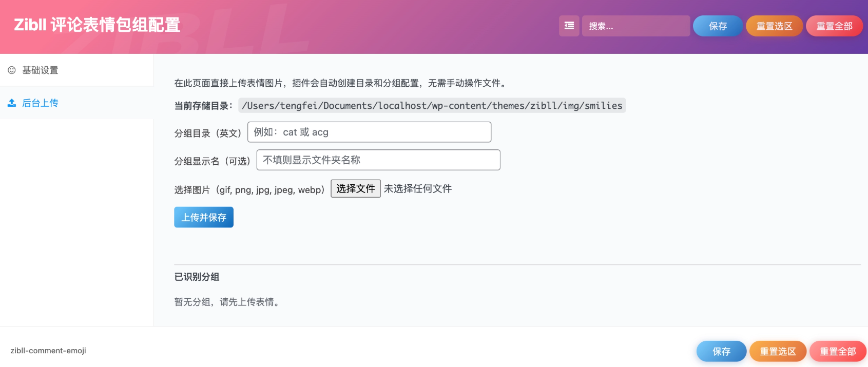Switch to the 后台上传 sidebar tab

[40, 103]
